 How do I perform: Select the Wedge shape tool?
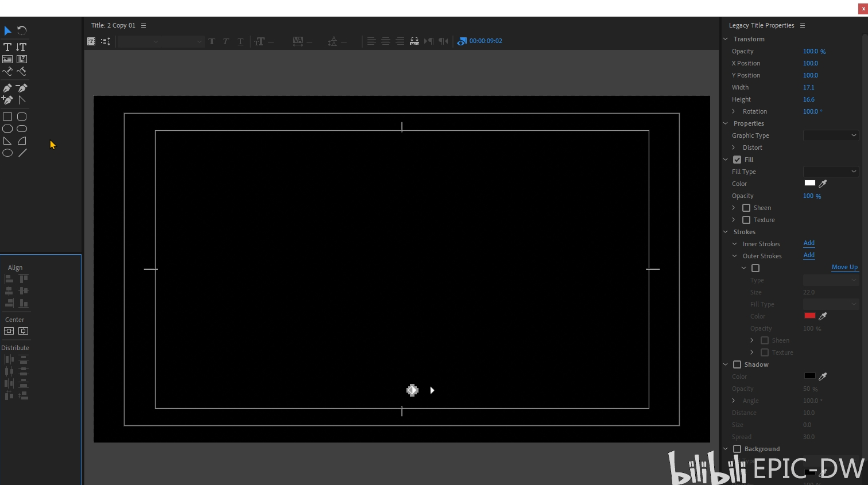[7, 141]
